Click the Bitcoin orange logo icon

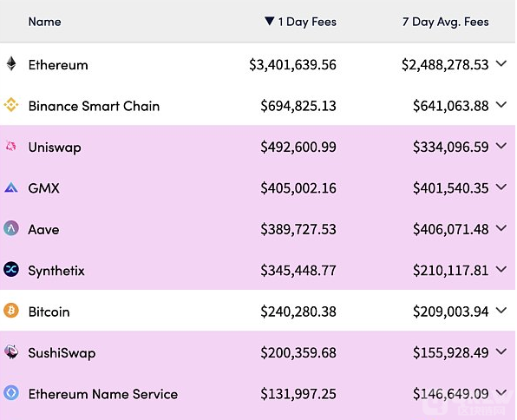tap(11, 311)
